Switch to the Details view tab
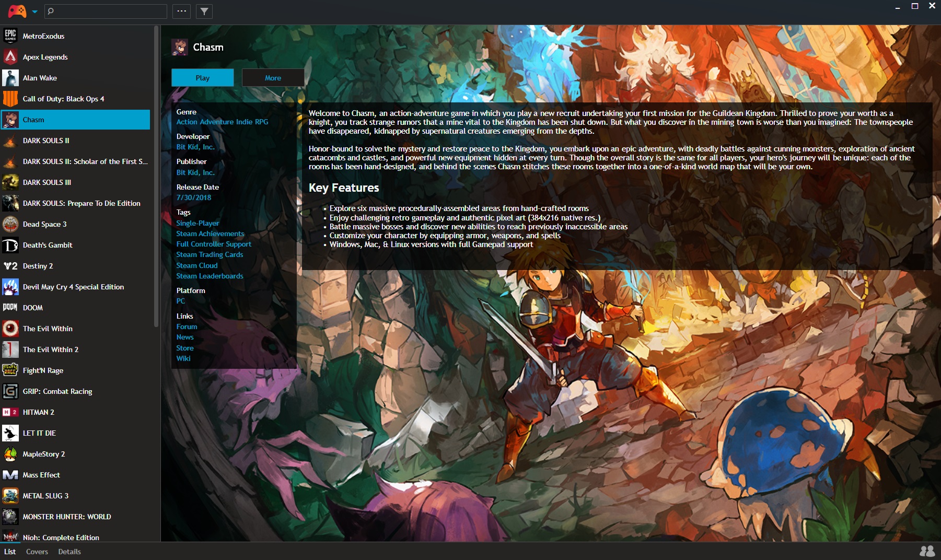Screen dimensions: 941x560 point(69,552)
